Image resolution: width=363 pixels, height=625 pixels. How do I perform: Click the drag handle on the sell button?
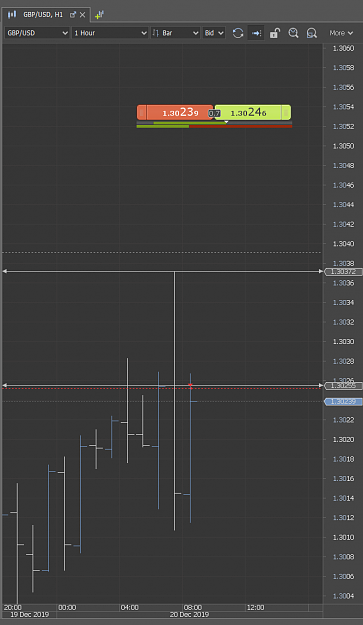[x=141, y=112]
